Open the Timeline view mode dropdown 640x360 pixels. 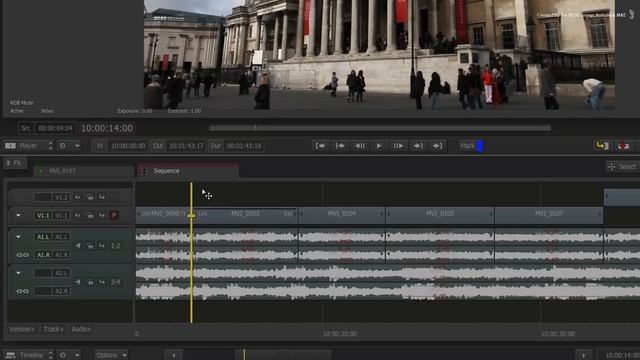(29, 355)
